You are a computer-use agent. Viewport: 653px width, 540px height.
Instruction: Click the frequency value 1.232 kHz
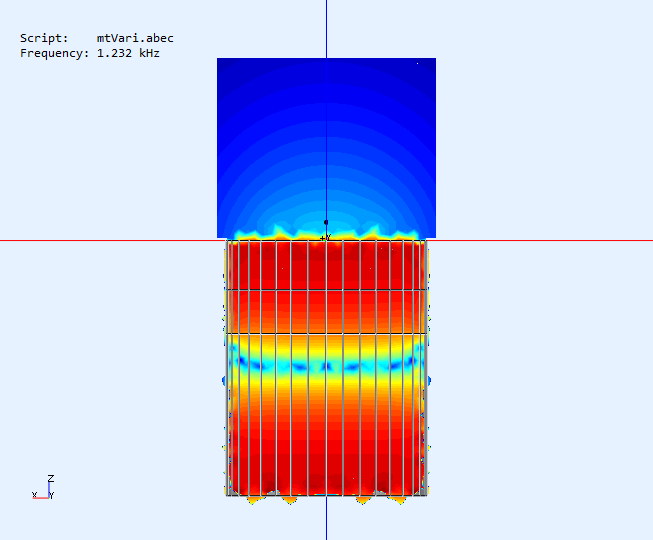click(128, 53)
